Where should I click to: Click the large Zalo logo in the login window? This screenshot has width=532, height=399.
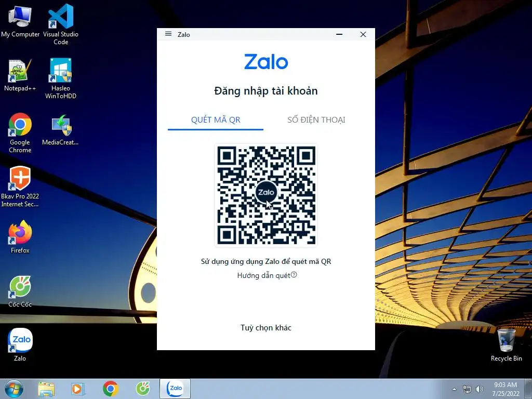(266, 62)
